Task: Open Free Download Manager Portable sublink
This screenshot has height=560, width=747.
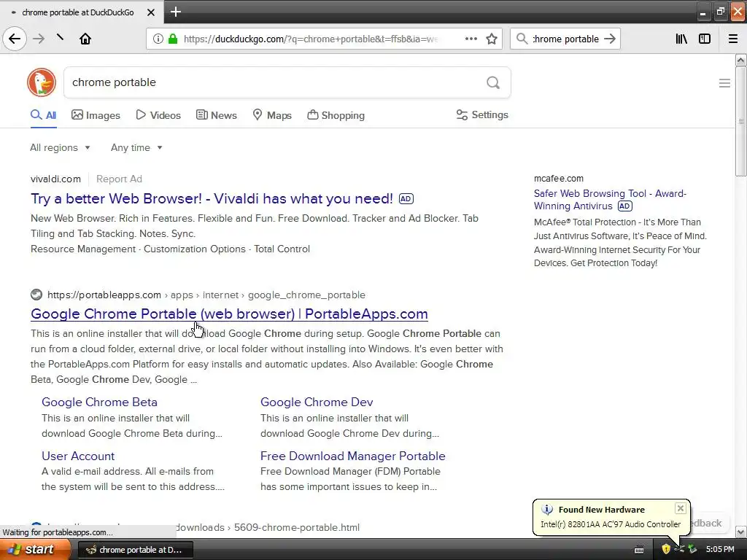Action: point(353,456)
